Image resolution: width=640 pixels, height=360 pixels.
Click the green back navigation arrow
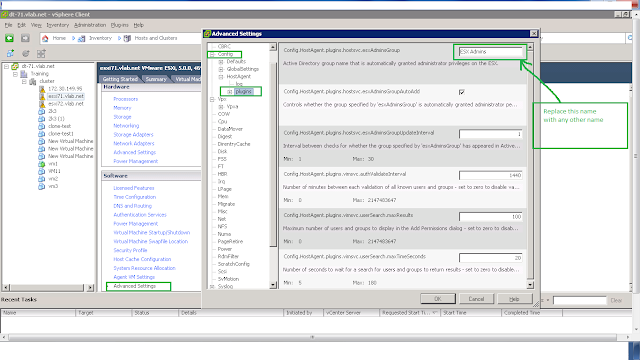tap(9, 38)
